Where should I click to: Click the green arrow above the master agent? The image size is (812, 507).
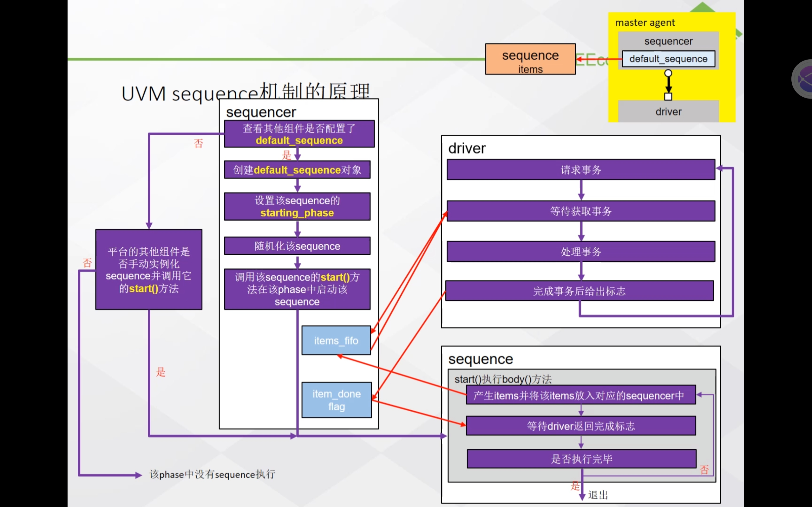click(x=704, y=7)
